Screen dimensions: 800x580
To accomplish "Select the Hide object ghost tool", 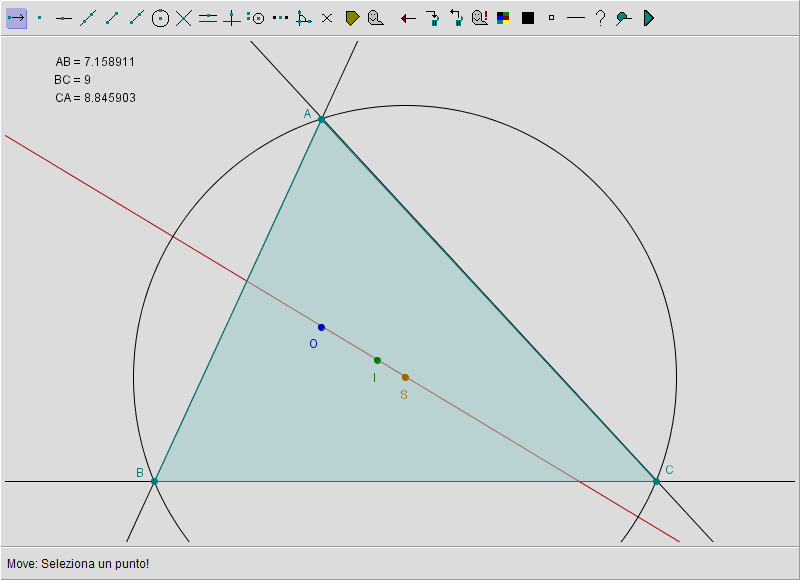I will [376, 18].
